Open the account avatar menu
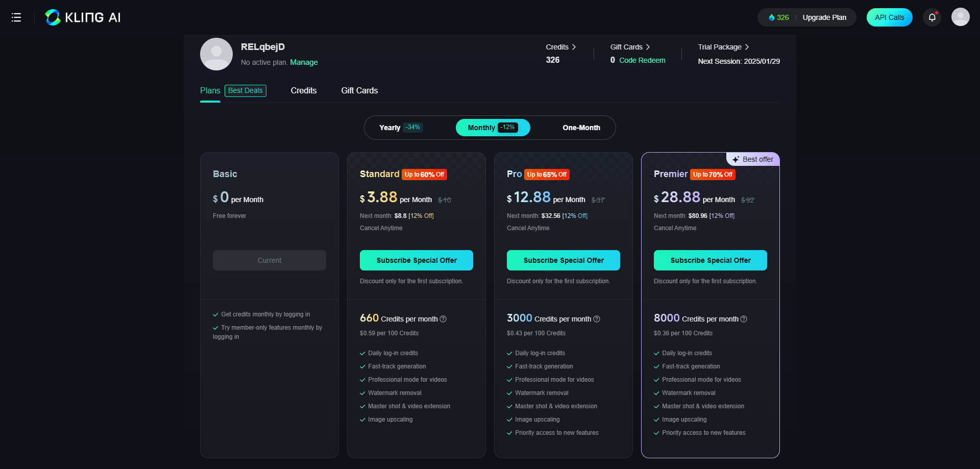This screenshot has height=469, width=980. 960,17
